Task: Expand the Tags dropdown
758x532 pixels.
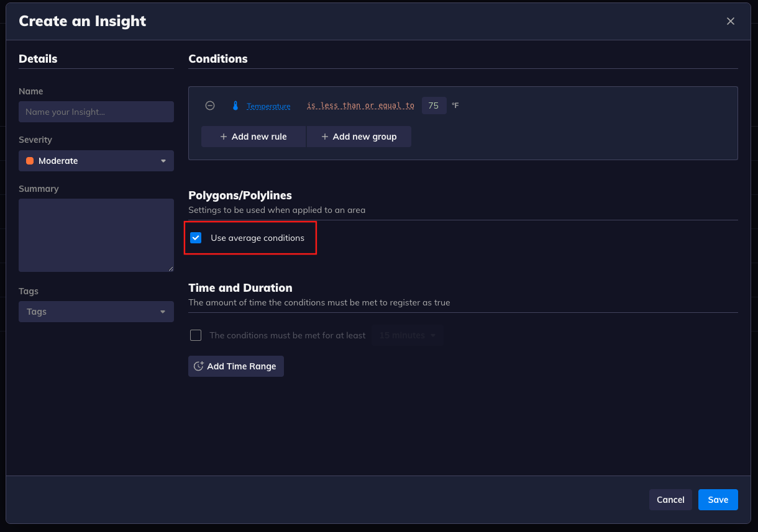Action: (96, 312)
